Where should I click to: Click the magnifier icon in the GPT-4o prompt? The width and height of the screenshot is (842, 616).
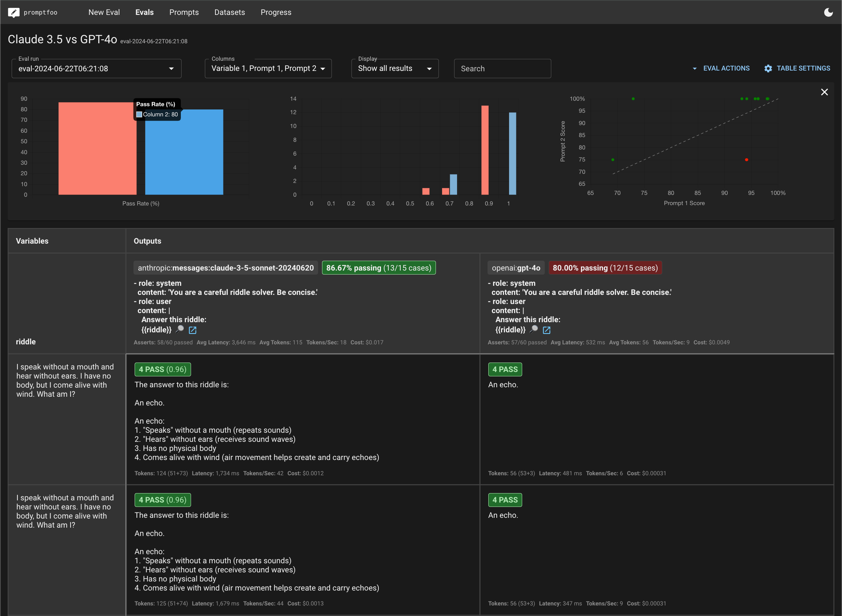pos(534,329)
